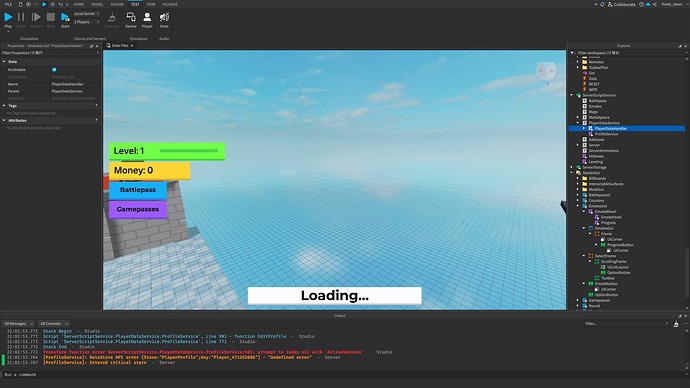Open the Local Server dropdown
The width and height of the screenshot is (690, 388).
tap(86, 14)
